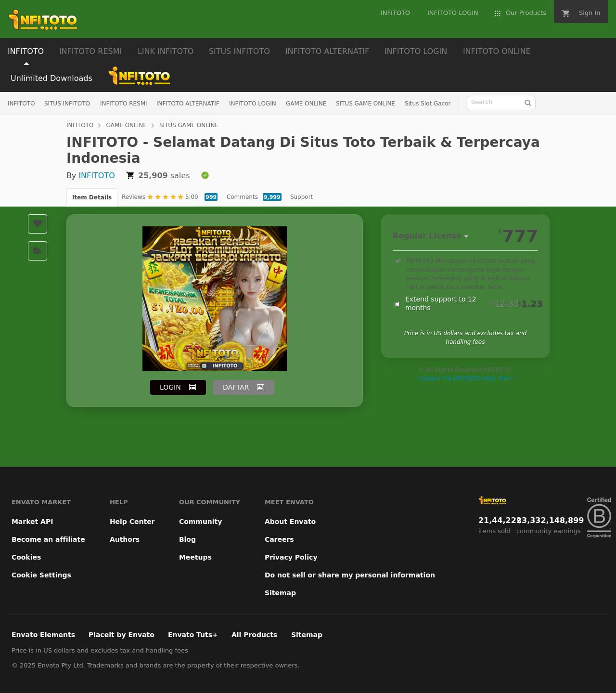Click the green verified badge icon
Screen dimensions: 616x693
pos(205,175)
